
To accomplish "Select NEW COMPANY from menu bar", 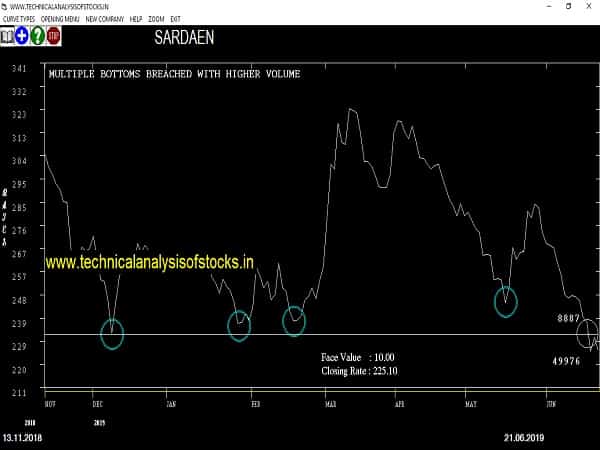I will click(x=106, y=19).
